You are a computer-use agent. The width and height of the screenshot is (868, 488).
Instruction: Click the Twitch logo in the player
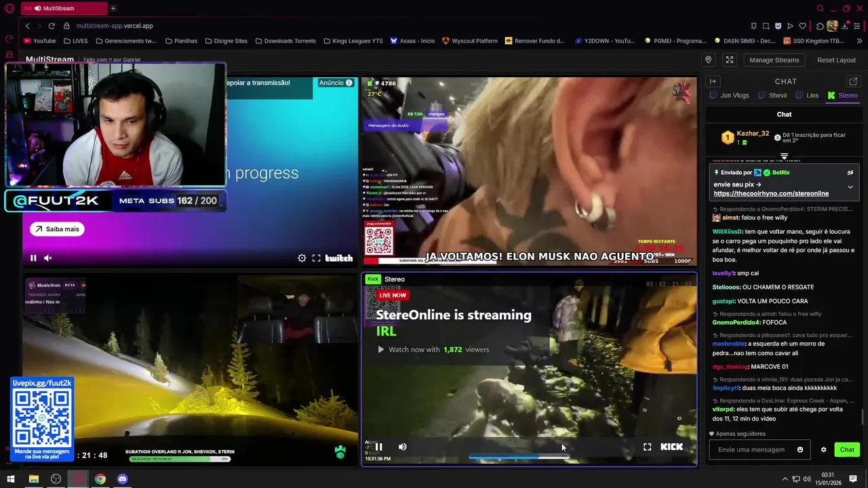(x=339, y=258)
